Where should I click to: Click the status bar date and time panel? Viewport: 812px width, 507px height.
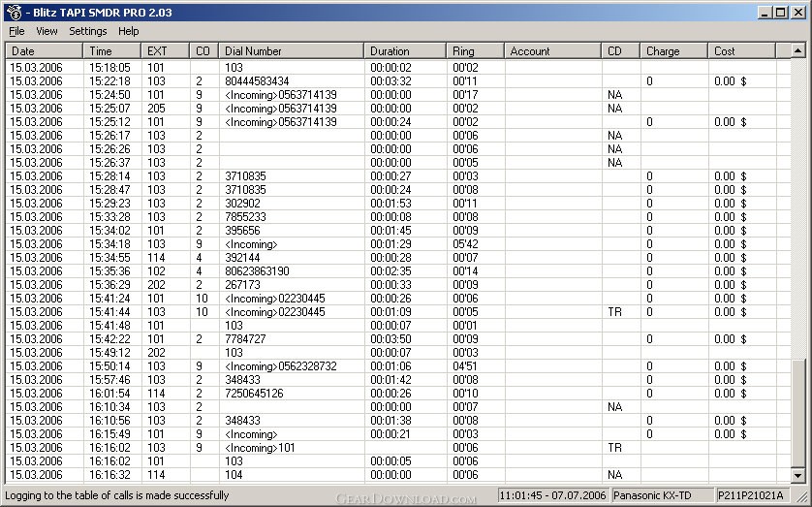[553, 495]
